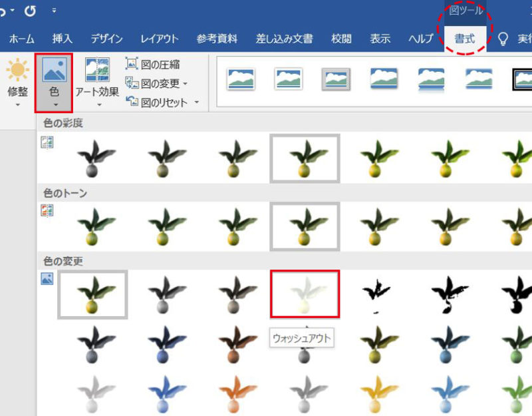532x416 pixels.
Task: Click the redo arrow in quick access toolbar
Action: coord(30,11)
